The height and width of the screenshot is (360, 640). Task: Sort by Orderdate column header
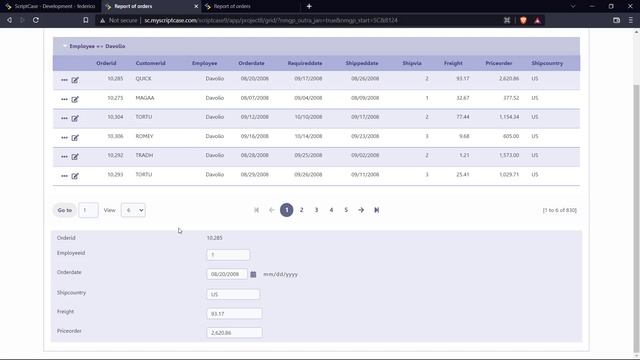[x=251, y=63]
